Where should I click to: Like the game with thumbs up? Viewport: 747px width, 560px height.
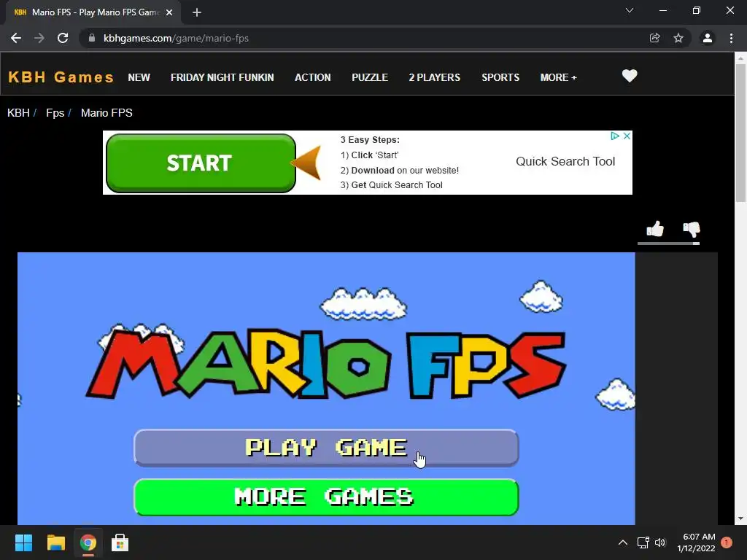[655, 229]
